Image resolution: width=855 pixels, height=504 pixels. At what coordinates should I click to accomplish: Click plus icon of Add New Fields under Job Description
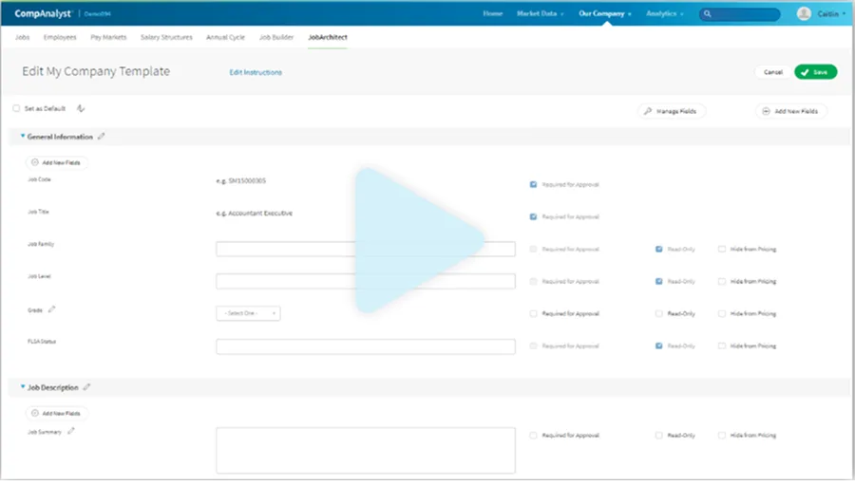coord(35,413)
